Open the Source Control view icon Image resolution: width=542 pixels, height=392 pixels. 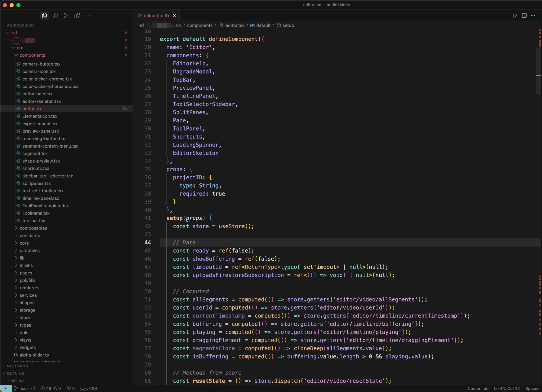coord(66,15)
